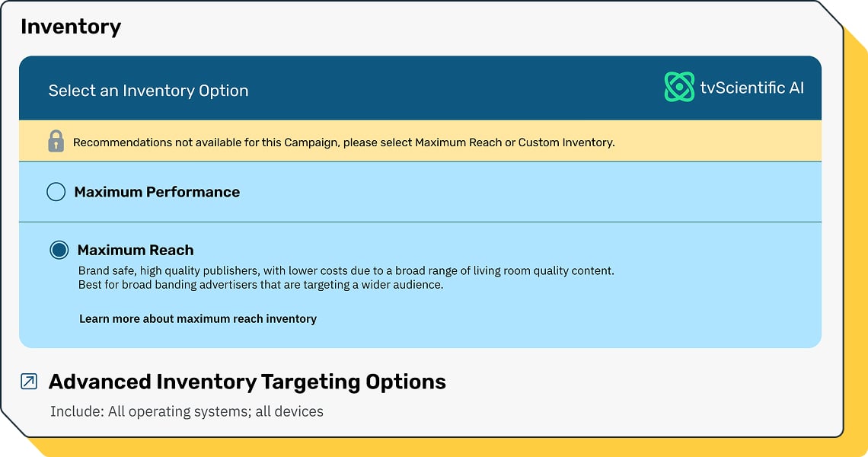868x457 pixels.
Task: Click the tvScientific AI atom logo icon
Action: pos(678,87)
